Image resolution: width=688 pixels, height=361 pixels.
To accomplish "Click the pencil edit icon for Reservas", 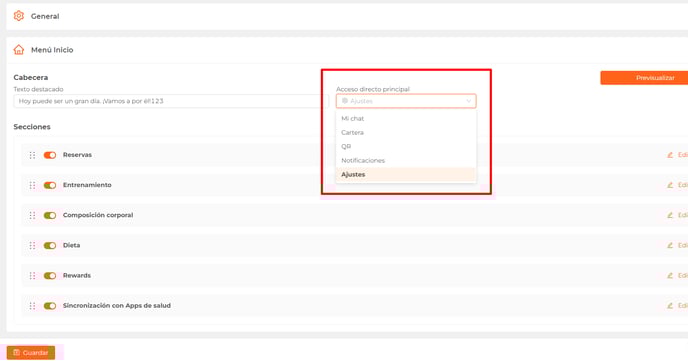I will click(670, 155).
